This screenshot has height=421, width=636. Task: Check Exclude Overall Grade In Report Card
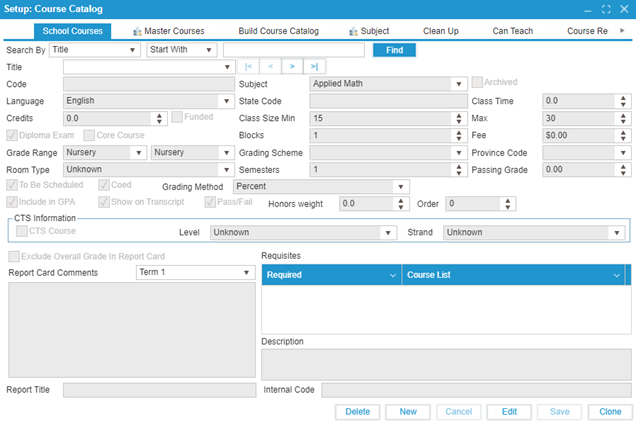13,257
